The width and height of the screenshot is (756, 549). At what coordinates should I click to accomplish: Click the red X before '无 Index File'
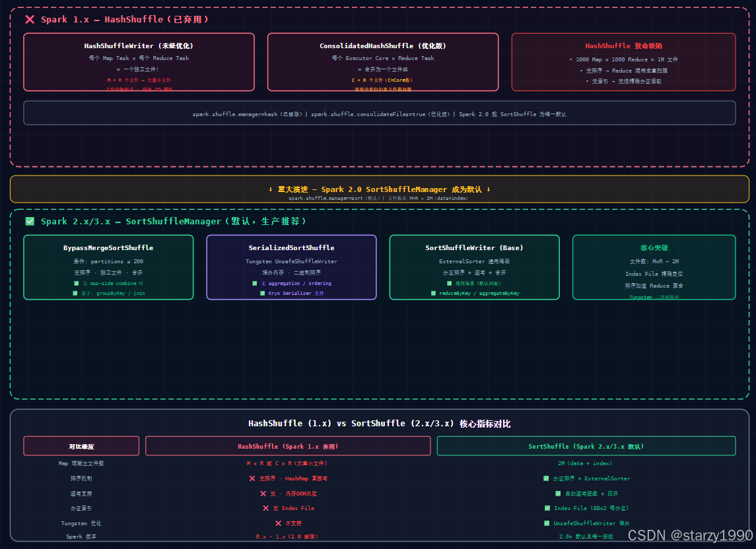265,508
